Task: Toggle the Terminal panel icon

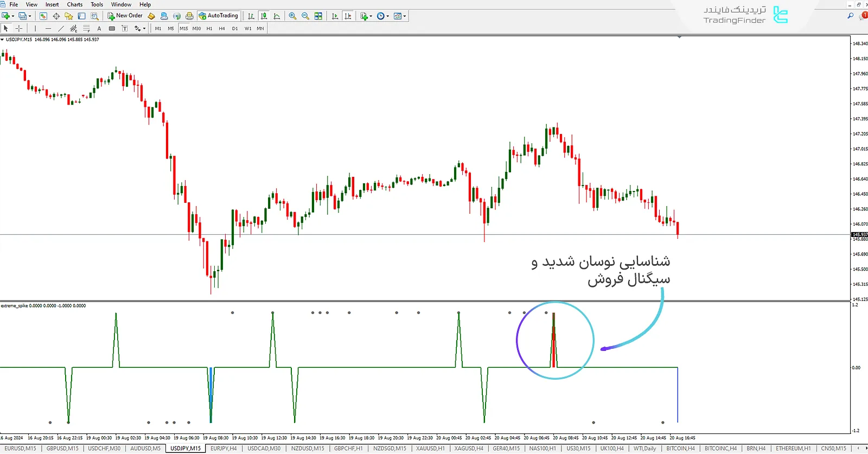Action: (x=81, y=16)
